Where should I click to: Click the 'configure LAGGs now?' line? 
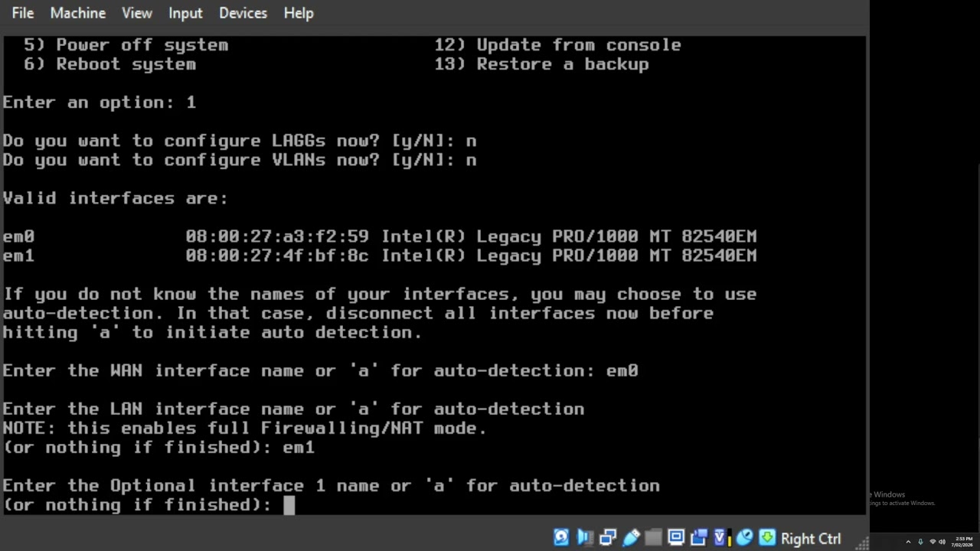240,141
